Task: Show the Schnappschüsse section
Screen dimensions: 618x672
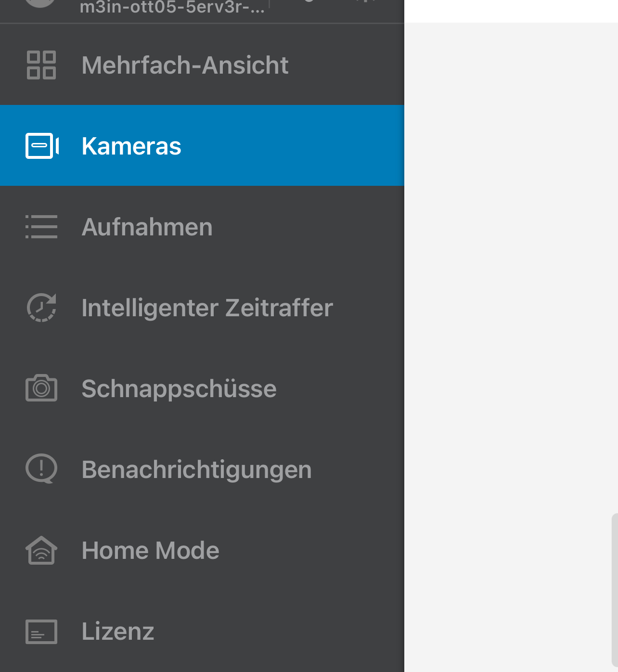Action: [x=179, y=388]
